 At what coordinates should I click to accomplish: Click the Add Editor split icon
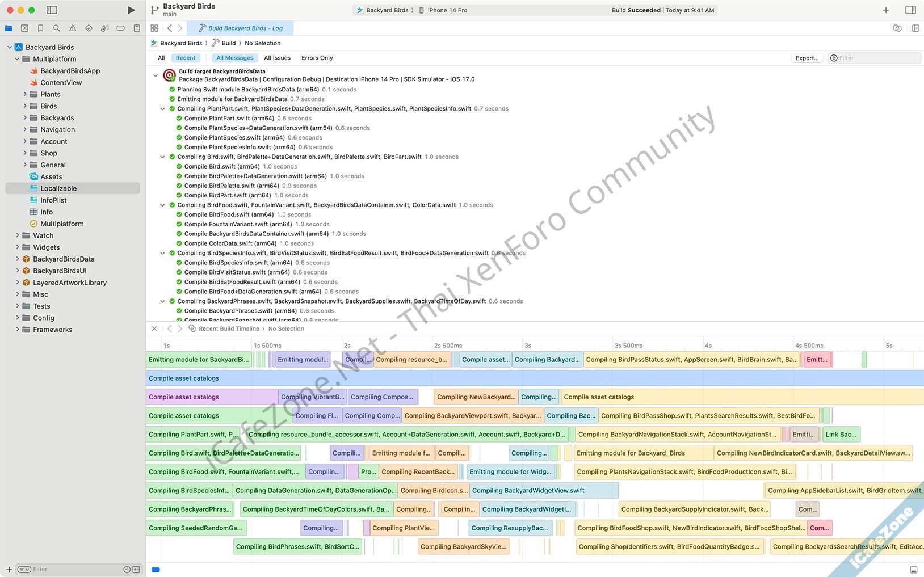pos(915,28)
